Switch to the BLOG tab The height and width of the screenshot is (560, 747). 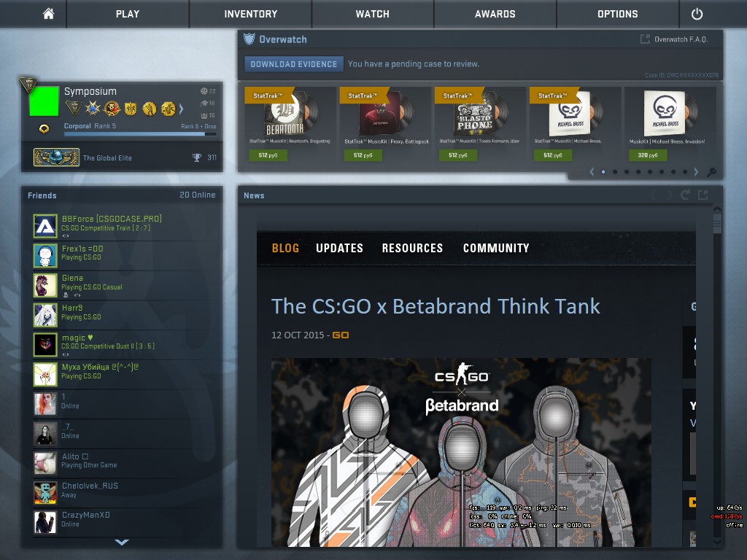(285, 248)
